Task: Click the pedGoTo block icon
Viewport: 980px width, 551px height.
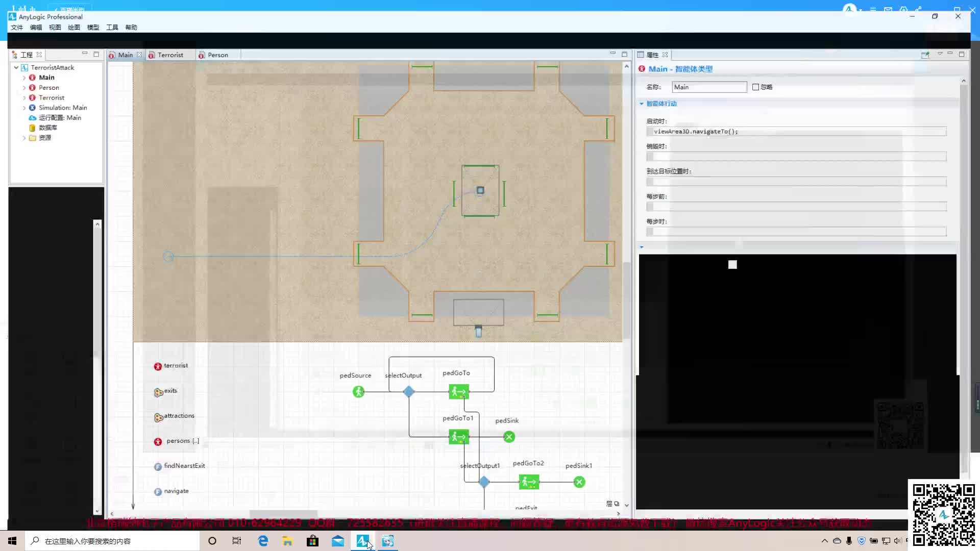Action: pyautogui.click(x=458, y=392)
